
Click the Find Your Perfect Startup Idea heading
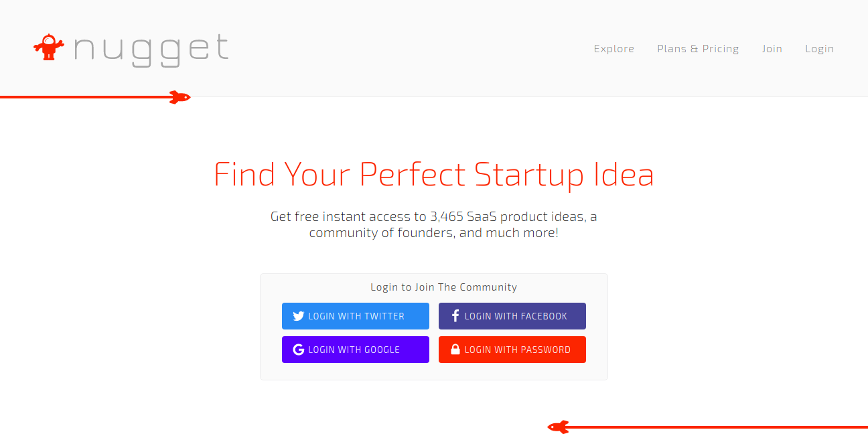433,174
